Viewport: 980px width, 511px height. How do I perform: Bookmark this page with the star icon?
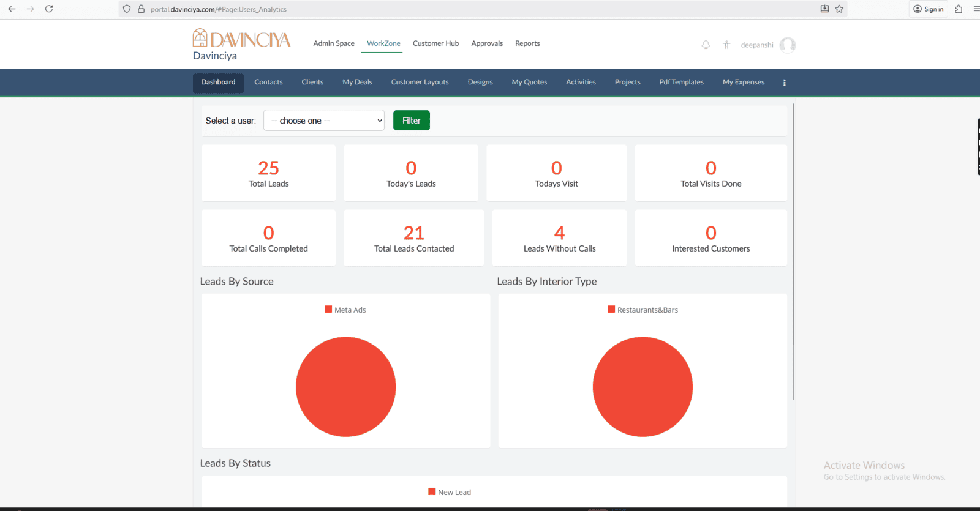(x=839, y=9)
